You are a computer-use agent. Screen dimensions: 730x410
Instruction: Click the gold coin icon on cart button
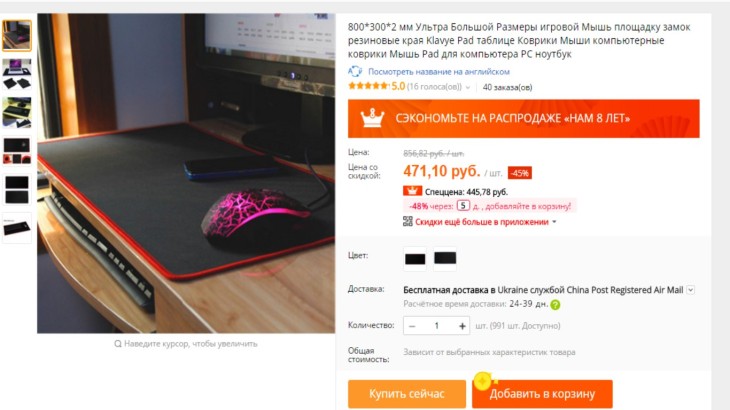(x=483, y=381)
